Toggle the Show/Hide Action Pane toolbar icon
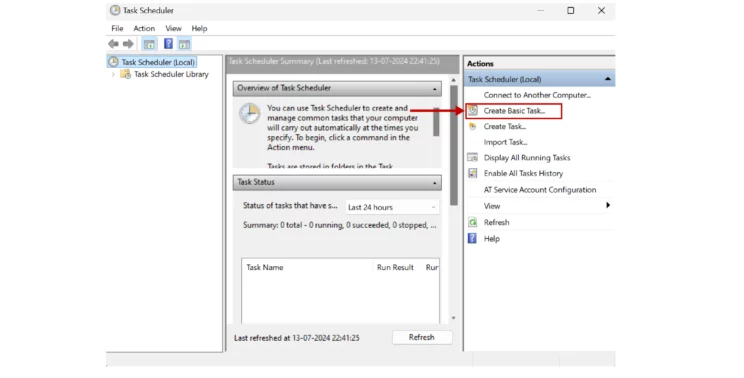The image size is (744, 378). pyautogui.click(x=185, y=44)
